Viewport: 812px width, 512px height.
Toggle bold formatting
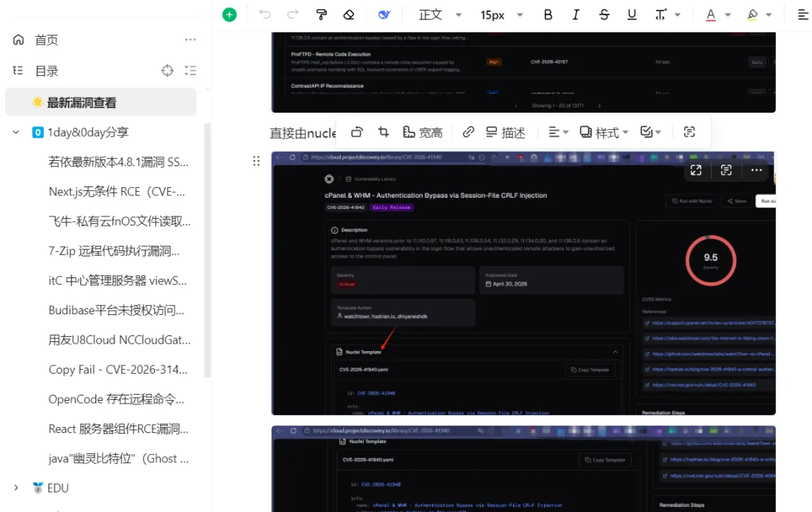(x=548, y=14)
